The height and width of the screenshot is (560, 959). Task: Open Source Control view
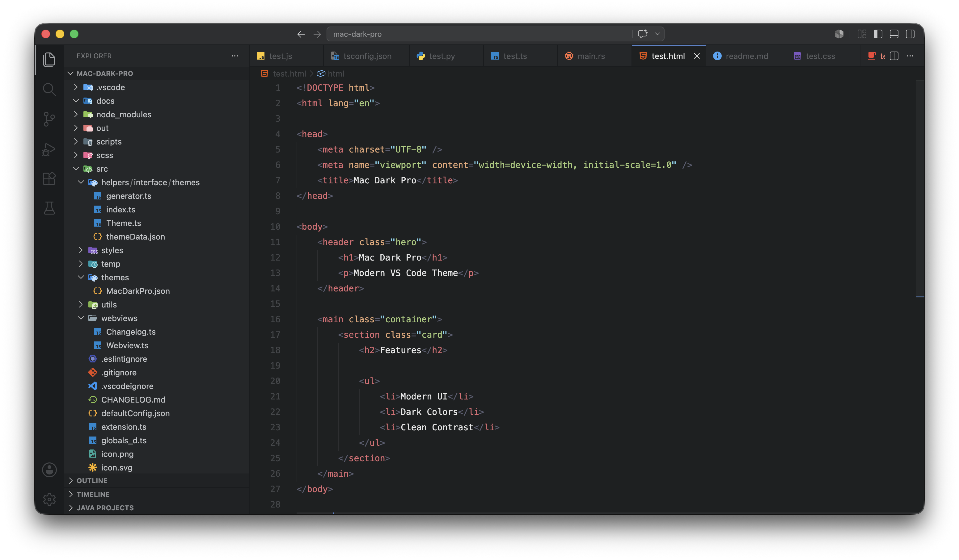click(49, 119)
